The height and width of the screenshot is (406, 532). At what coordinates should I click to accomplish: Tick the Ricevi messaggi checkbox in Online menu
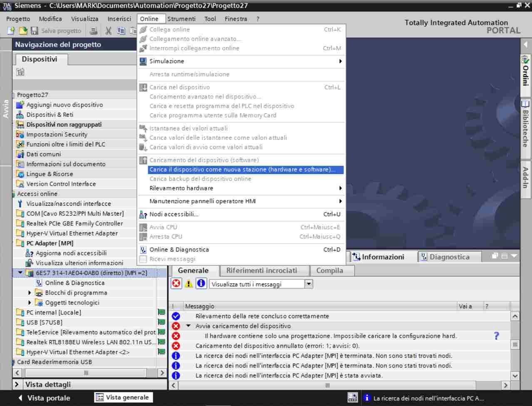point(143,259)
